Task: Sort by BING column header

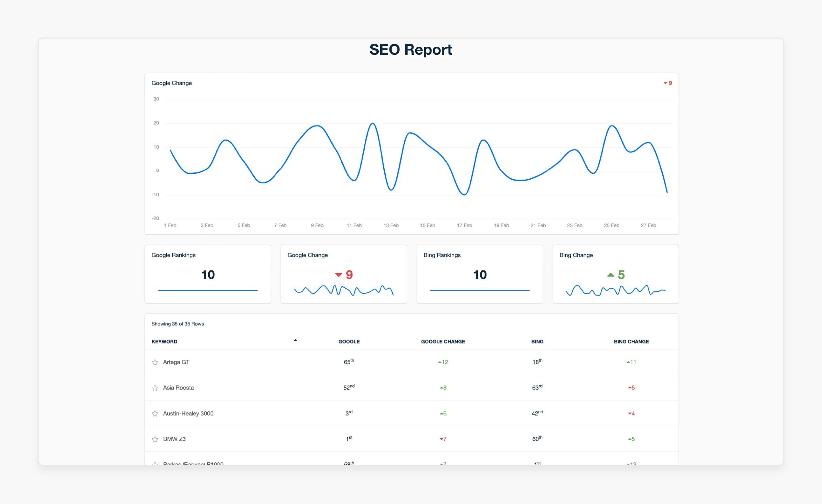Action: [x=537, y=342]
